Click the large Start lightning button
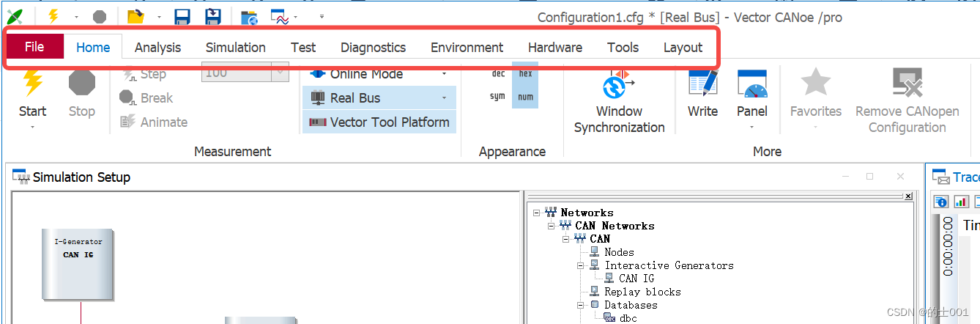980x324 pixels. [x=33, y=92]
